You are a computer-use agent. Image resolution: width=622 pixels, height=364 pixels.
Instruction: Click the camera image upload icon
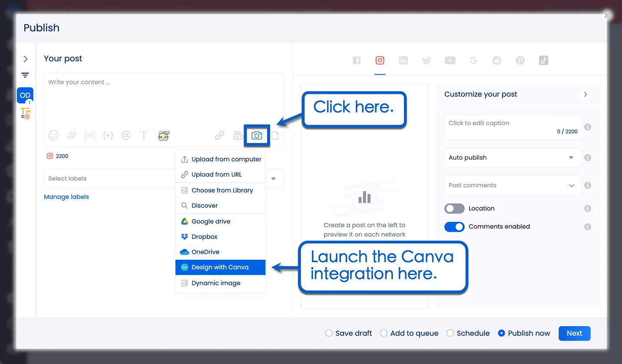click(257, 136)
